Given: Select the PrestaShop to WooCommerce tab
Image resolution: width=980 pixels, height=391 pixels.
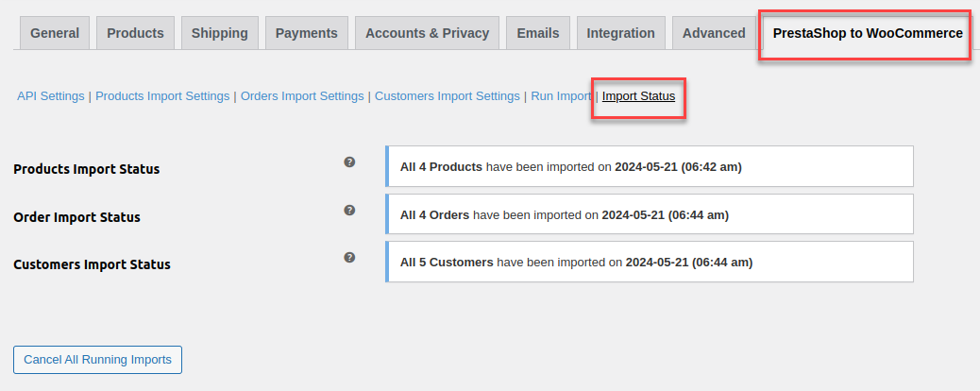Looking at the screenshot, I should (867, 33).
